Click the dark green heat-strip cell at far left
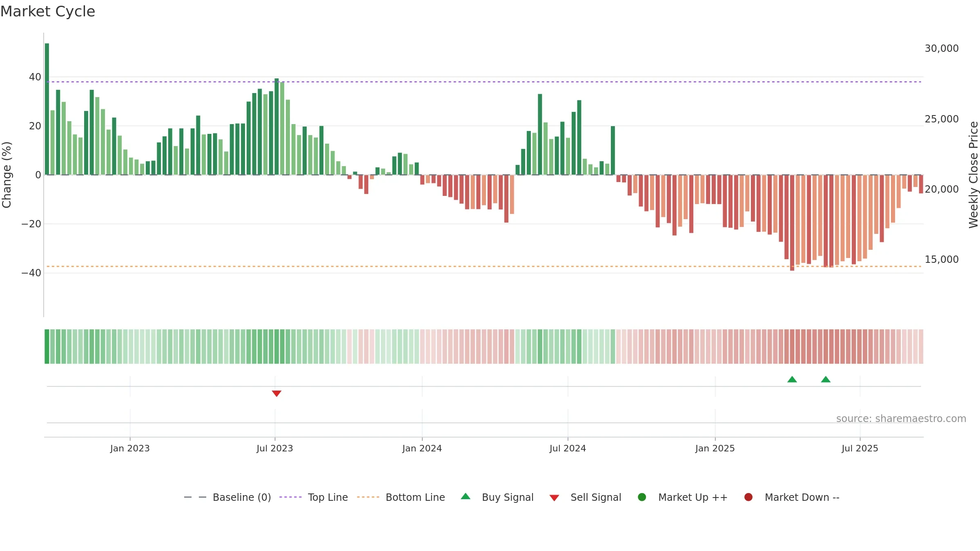 point(47,347)
